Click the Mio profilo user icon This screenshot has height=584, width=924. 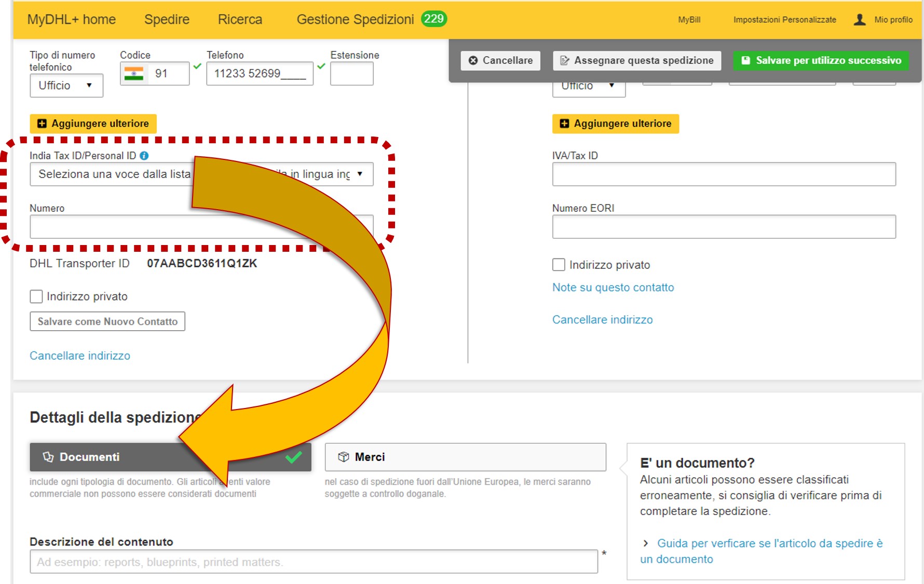[x=860, y=20]
